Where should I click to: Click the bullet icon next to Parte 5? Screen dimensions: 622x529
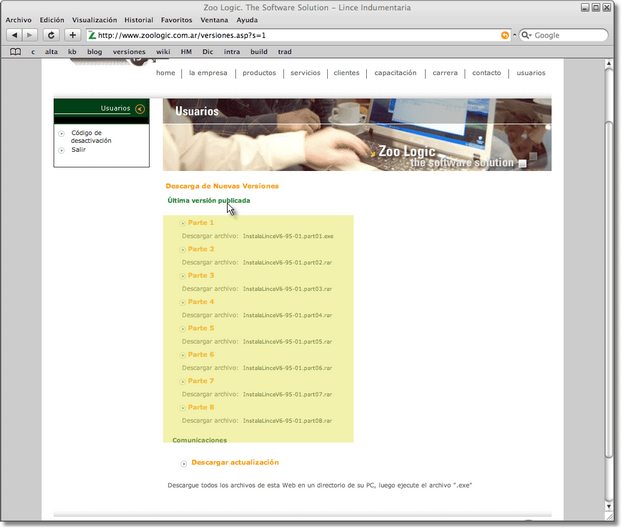(x=183, y=329)
